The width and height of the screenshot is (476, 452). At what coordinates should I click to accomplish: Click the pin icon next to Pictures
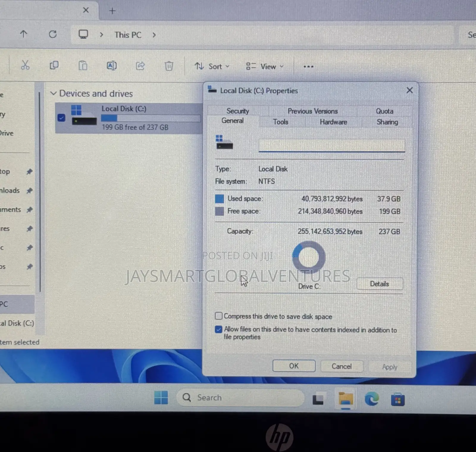[29, 229]
